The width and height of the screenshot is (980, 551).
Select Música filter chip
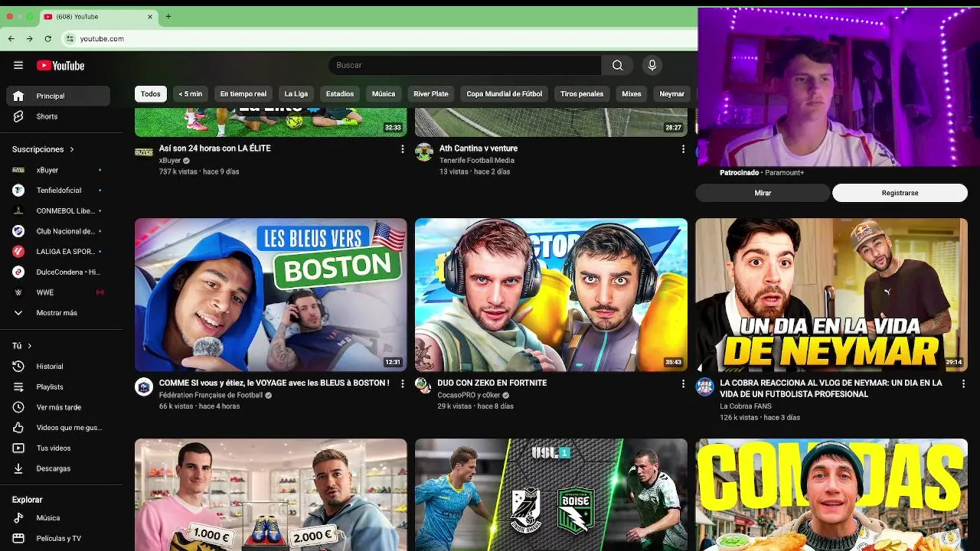[x=384, y=94]
